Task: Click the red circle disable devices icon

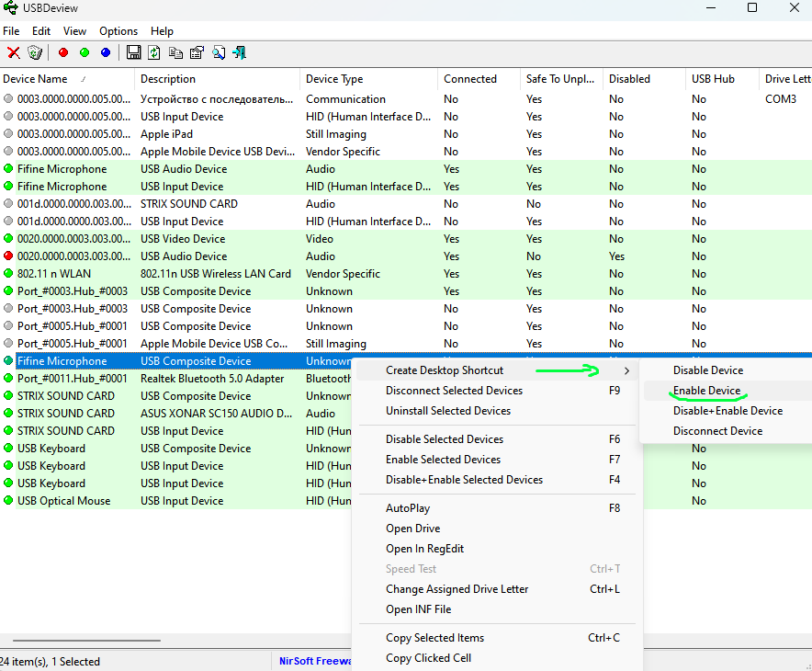Action: click(x=63, y=52)
